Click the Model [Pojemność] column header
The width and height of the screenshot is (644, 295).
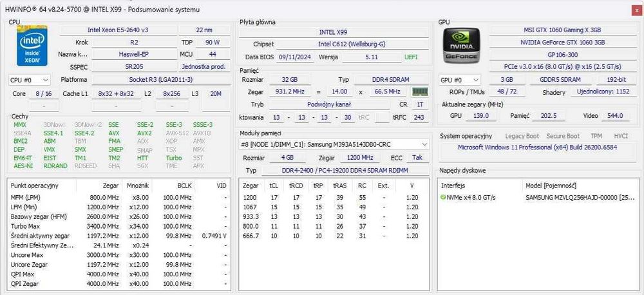point(581,186)
